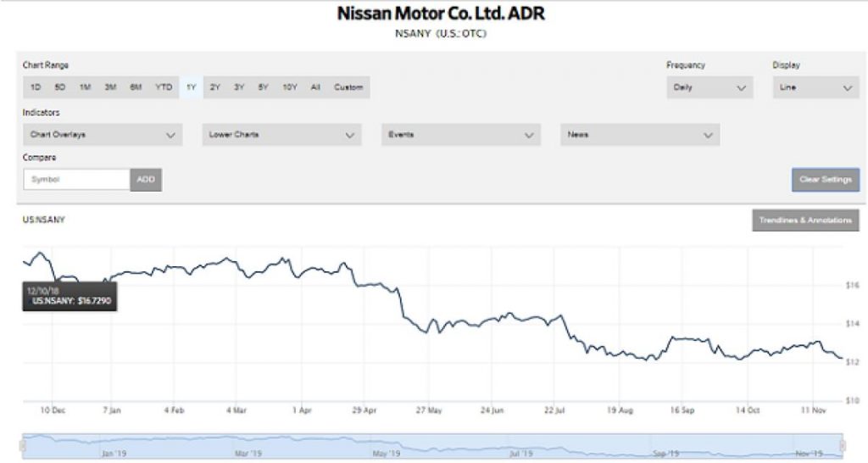This screenshot has height=463, width=868.
Task: Expand the Events dropdown
Action: tap(461, 135)
